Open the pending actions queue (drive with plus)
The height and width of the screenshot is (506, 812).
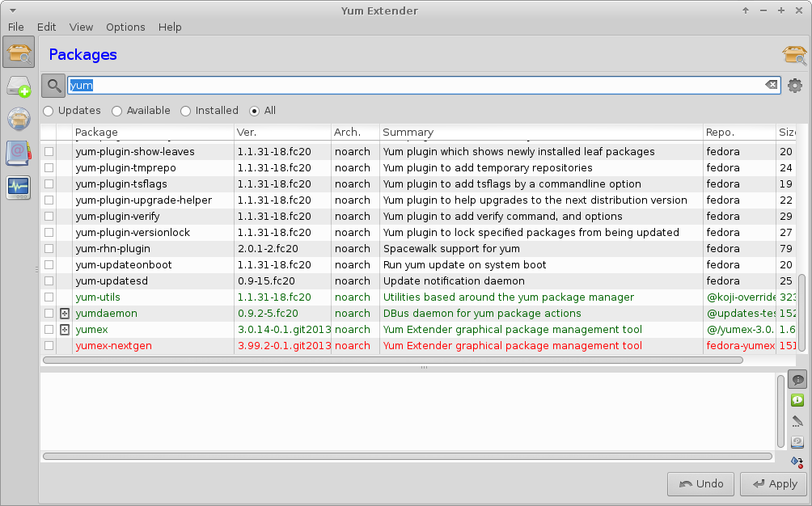click(19, 86)
